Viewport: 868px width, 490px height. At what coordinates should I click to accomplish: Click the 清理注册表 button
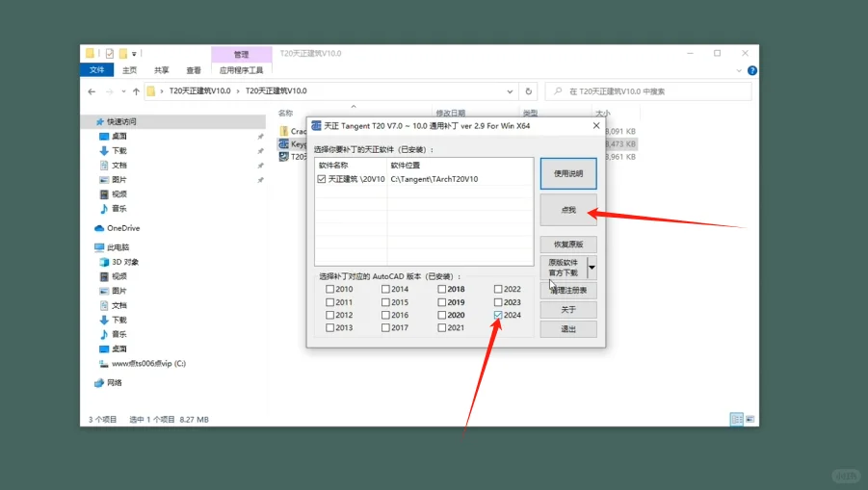pos(568,291)
